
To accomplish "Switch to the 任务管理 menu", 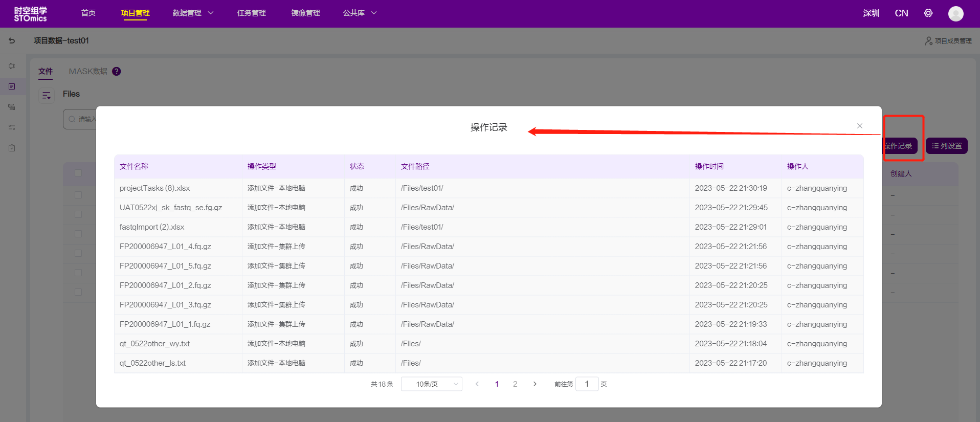I will [251, 13].
